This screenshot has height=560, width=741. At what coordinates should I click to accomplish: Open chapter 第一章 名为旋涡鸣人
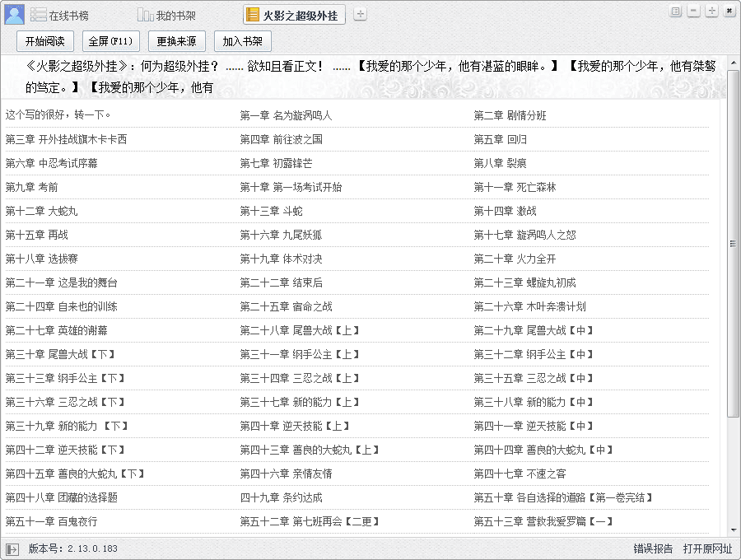(286, 115)
